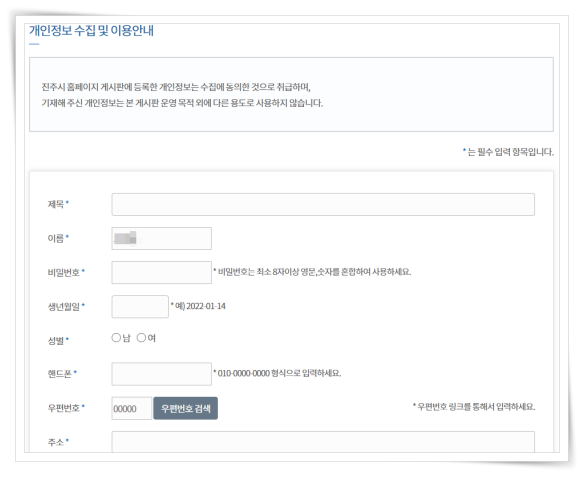
Task: Focus the 비밀번호 password input field
Action: click(x=162, y=273)
